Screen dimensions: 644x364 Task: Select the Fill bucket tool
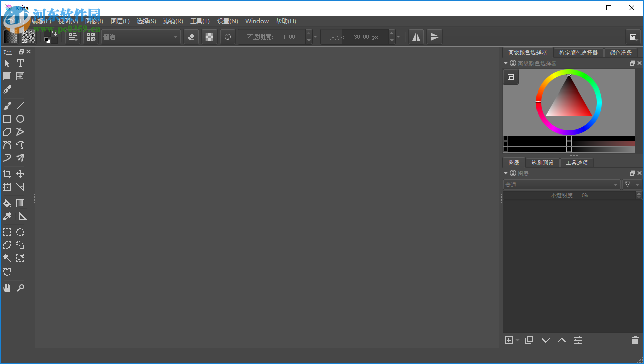(7, 203)
